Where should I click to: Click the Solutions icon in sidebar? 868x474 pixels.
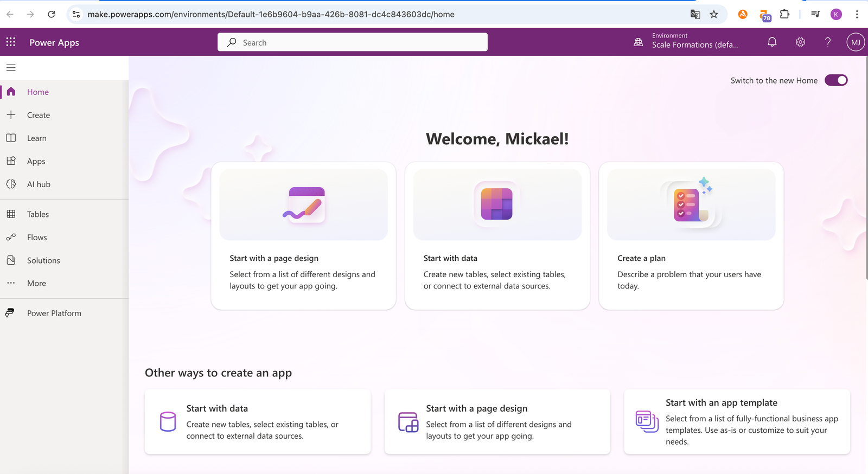pyautogui.click(x=11, y=260)
